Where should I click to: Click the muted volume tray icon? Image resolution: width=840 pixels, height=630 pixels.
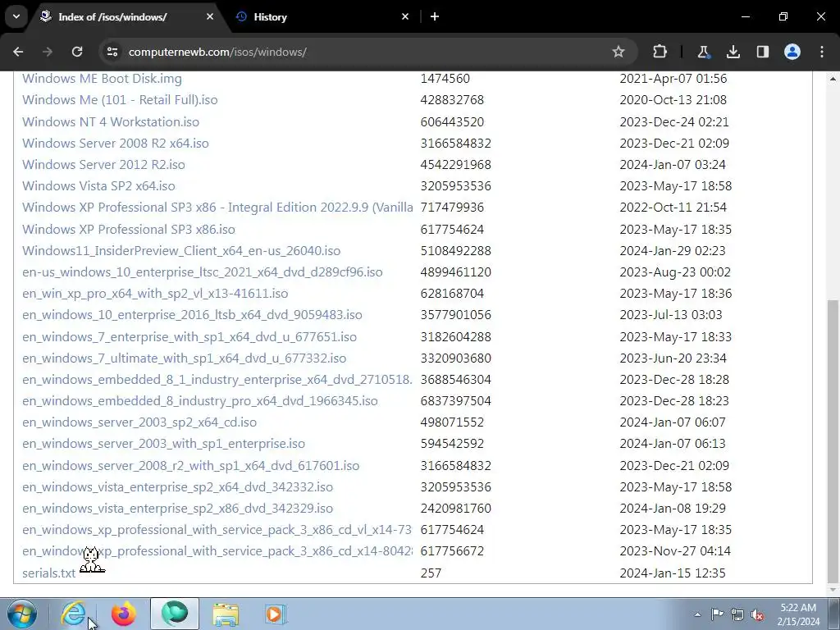click(x=757, y=614)
